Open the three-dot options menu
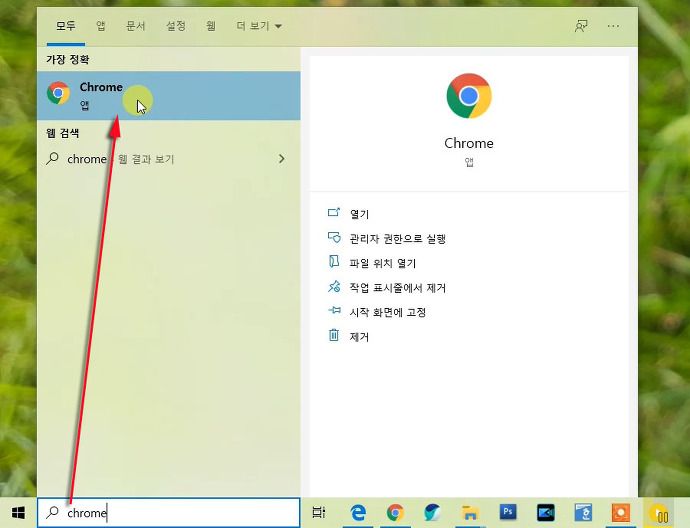The image size is (690, 528). (x=613, y=26)
